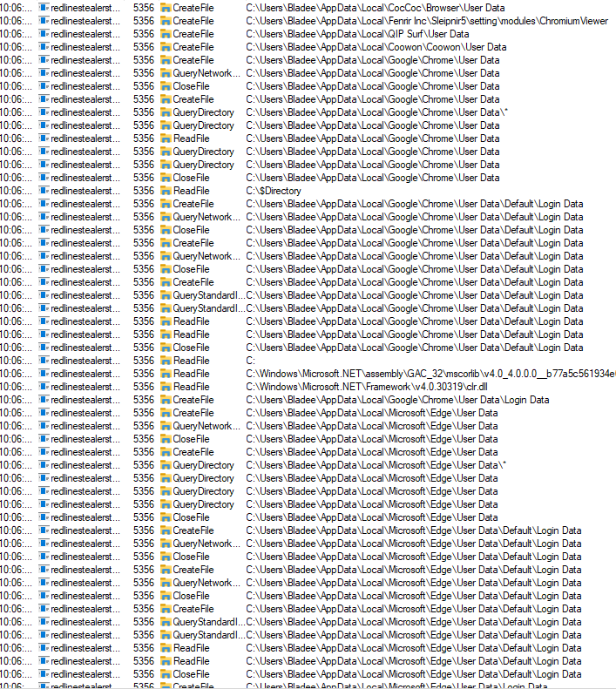
Task: Select the C:\$Directory path cell
Action: (274, 191)
